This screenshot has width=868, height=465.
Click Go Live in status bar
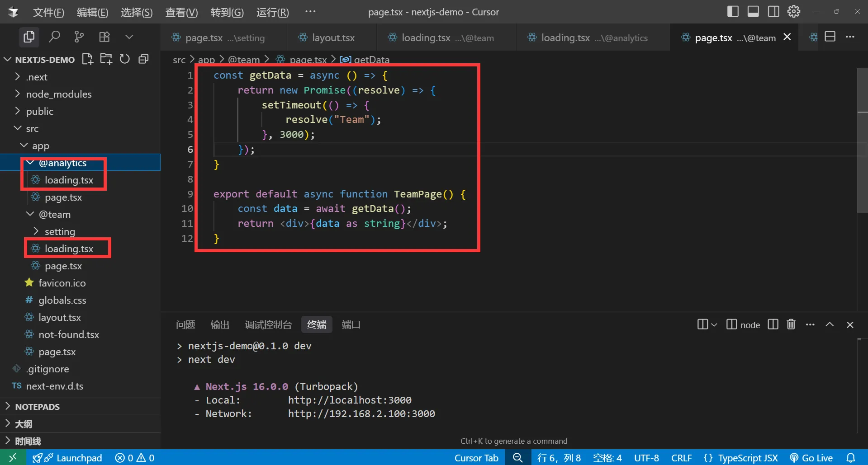click(811, 458)
